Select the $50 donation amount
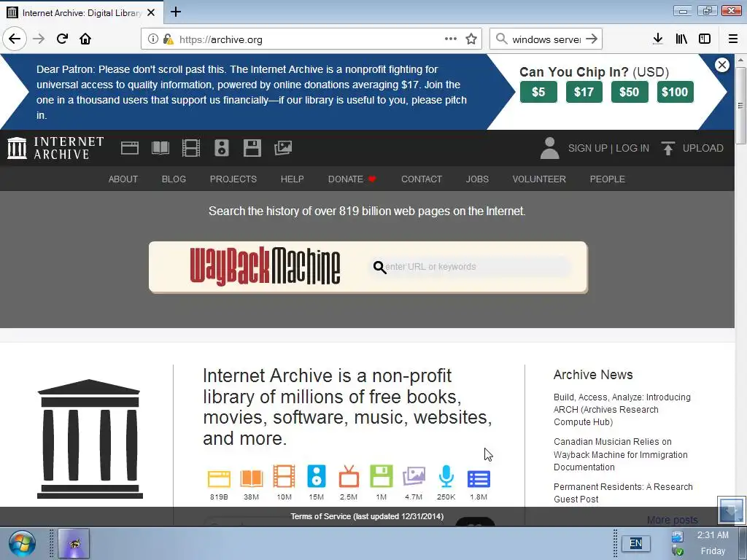The height and width of the screenshot is (560, 747). [x=630, y=92]
